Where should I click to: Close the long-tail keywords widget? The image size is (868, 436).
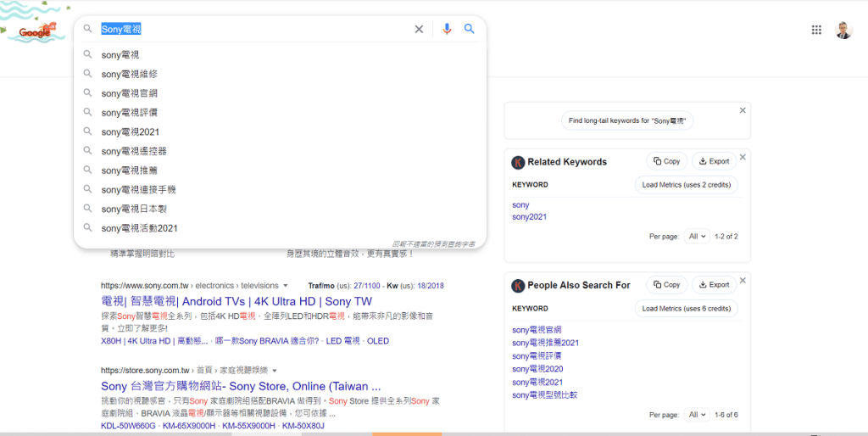tap(743, 110)
